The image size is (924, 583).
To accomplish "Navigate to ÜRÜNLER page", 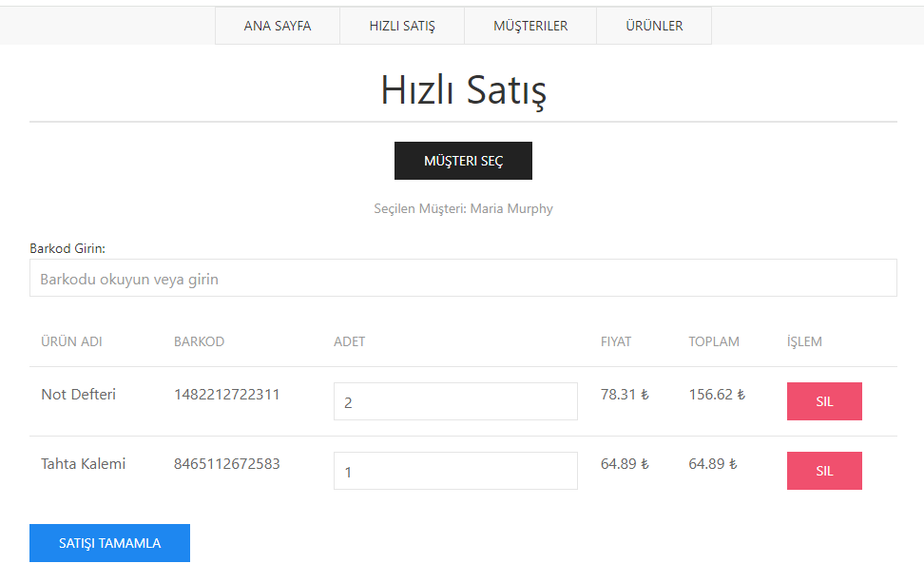I will pyautogui.click(x=654, y=26).
